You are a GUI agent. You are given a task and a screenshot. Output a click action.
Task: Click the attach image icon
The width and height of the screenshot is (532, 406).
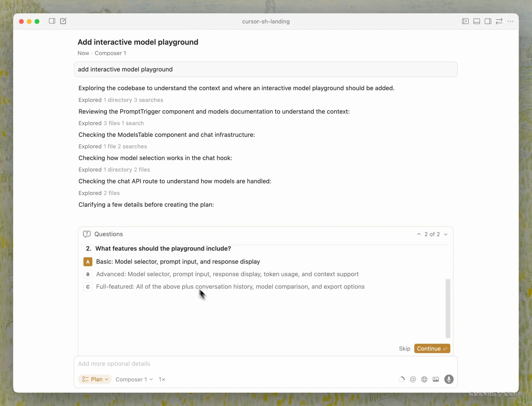pos(436,379)
